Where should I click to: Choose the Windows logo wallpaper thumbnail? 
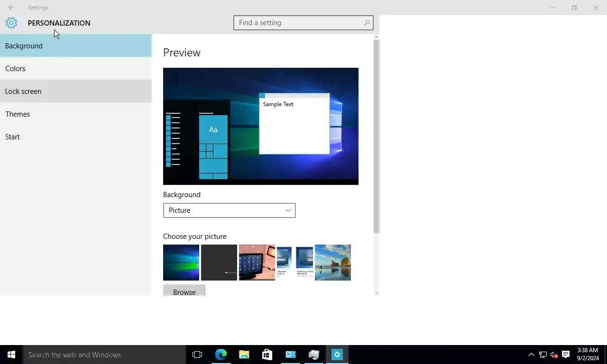coord(181,263)
